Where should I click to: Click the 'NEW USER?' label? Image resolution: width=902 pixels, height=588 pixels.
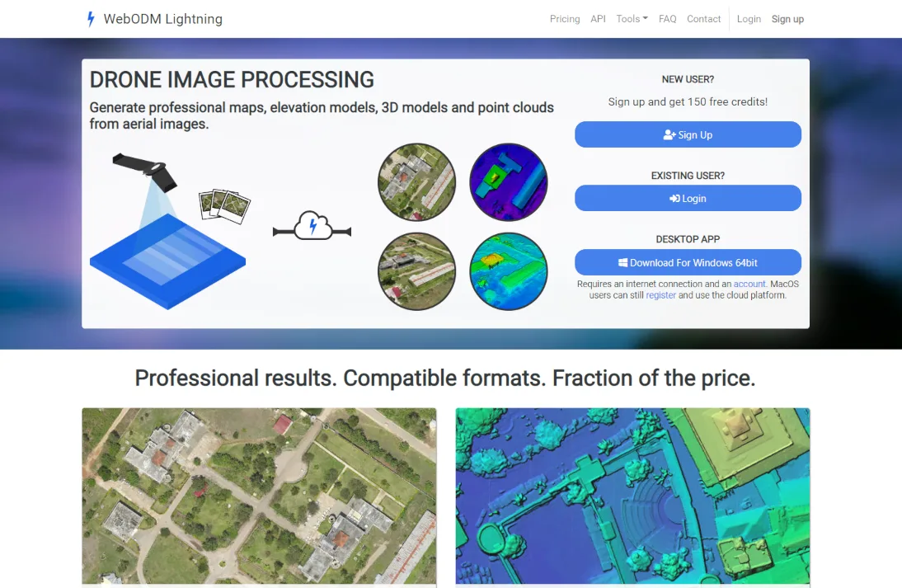pyautogui.click(x=688, y=79)
